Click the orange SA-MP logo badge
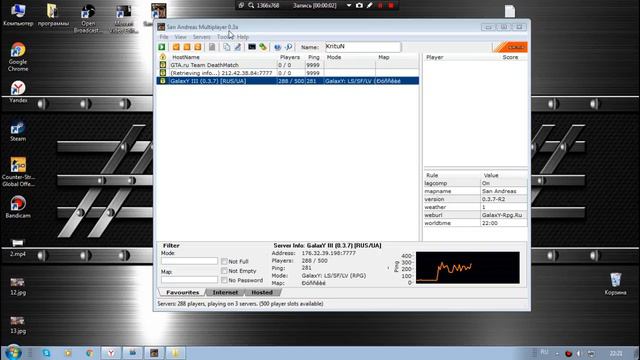The height and width of the screenshot is (360, 640). 511,47
